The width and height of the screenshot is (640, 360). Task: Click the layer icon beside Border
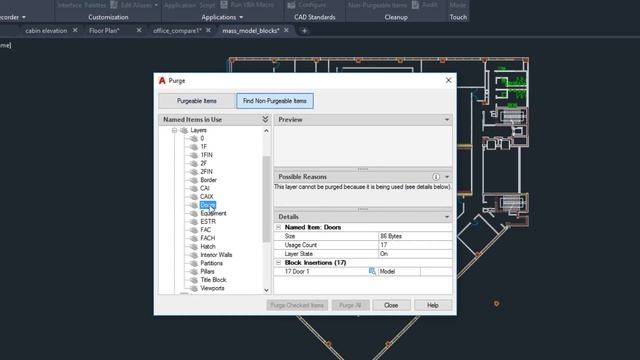pos(194,180)
